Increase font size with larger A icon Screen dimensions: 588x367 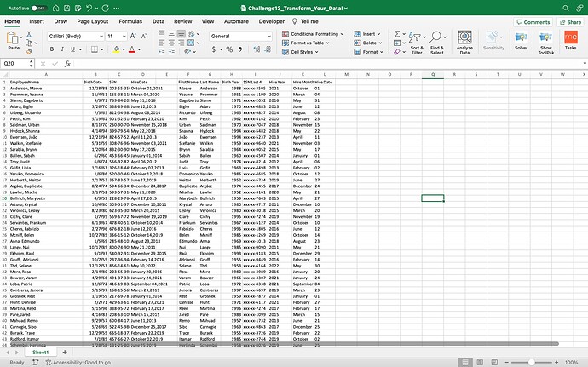[x=133, y=36]
